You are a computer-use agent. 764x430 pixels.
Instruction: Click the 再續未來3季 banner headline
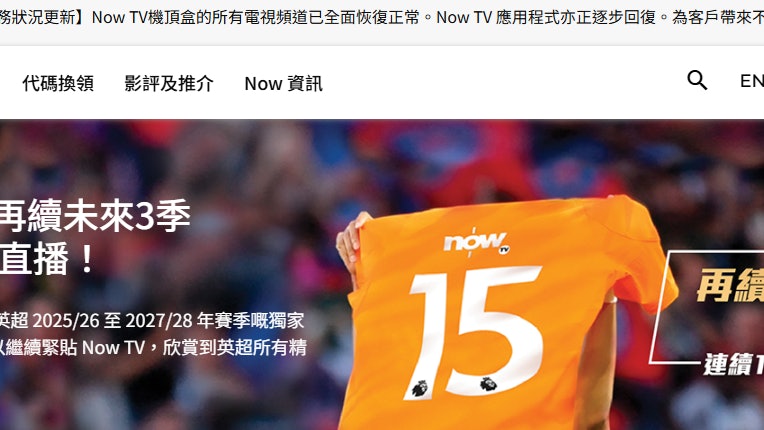click(95, 216)
